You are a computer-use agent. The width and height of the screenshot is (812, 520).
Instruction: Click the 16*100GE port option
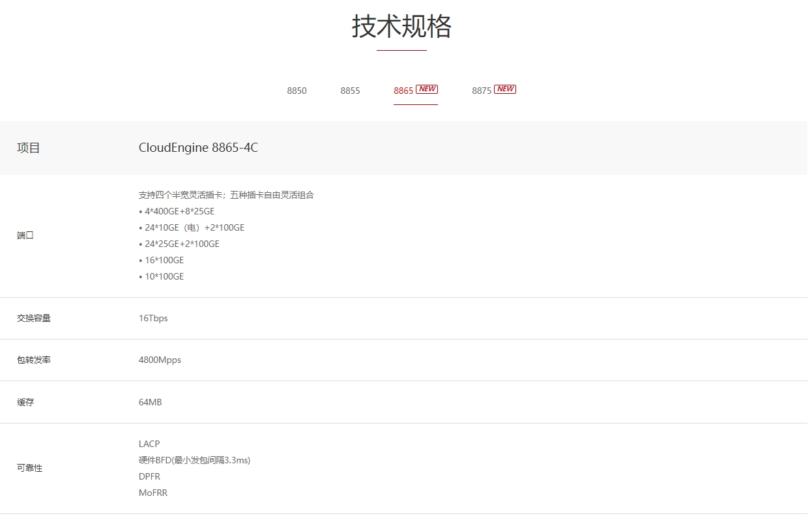pyautogui.click(x=162, y=260)
